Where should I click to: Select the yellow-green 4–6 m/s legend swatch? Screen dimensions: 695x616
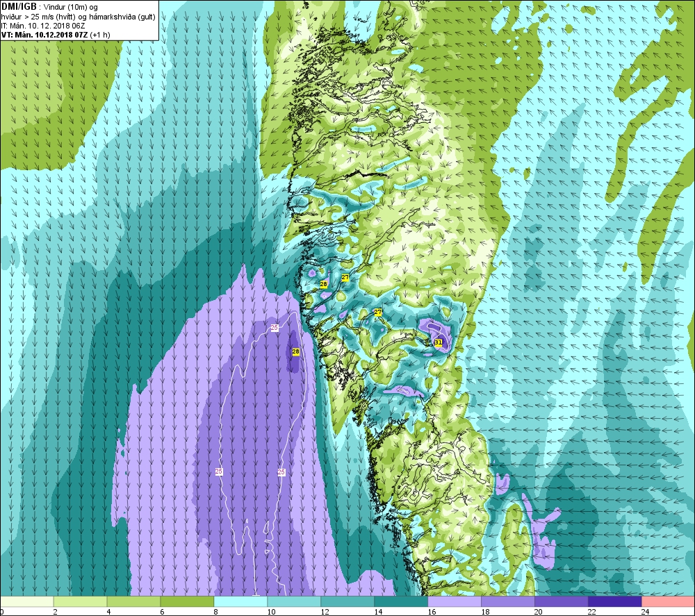click(133, 601)
